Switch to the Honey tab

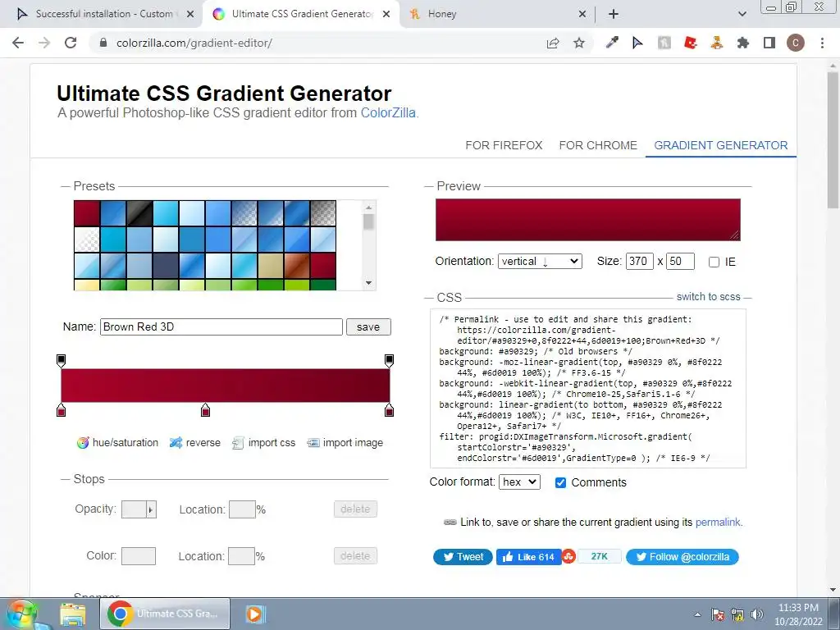(x=498, y=14)
